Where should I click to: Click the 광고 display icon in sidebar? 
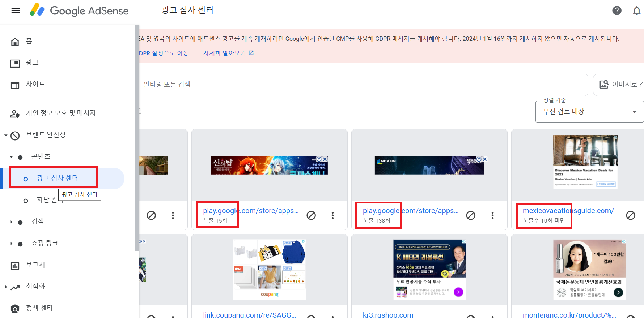coord(15,64)
